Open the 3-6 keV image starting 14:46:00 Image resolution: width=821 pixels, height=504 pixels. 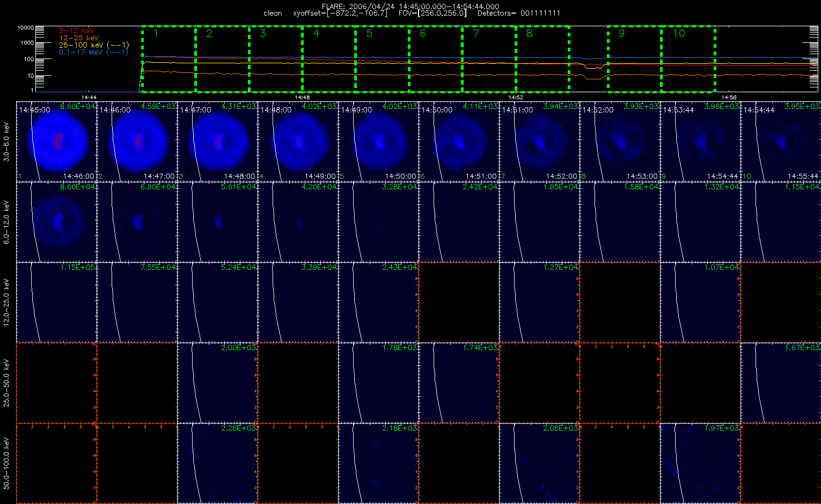pos(137,141)
